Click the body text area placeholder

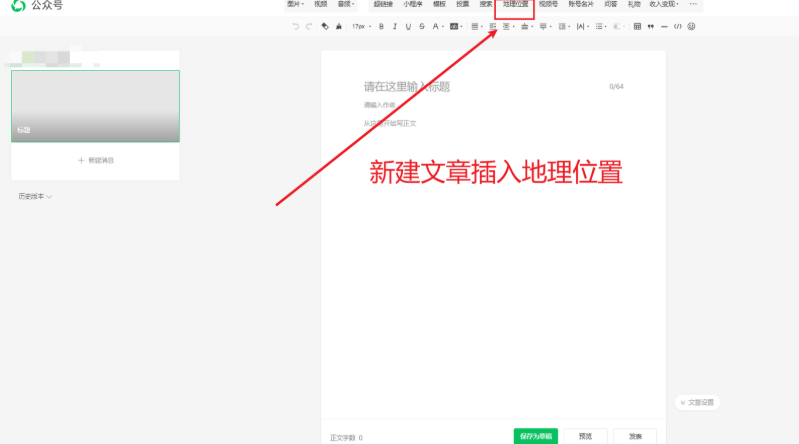pyautogui.click(x=390, y=123)
